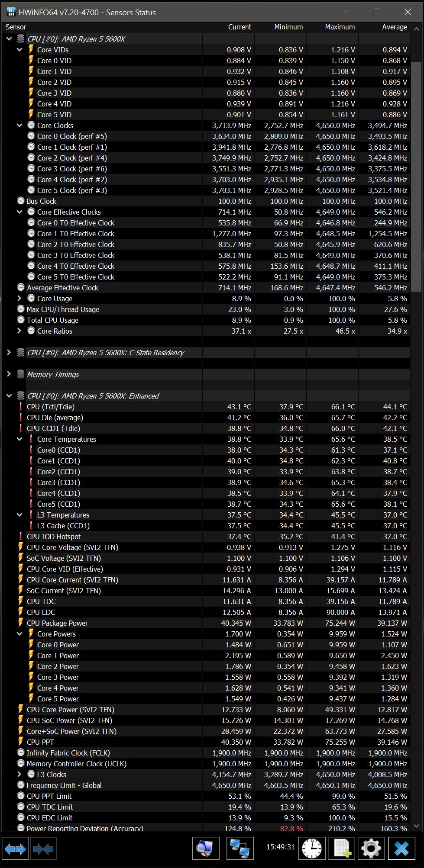Click the expand columns blue arrows button
424x868 pixels.
tap(15, 849)
